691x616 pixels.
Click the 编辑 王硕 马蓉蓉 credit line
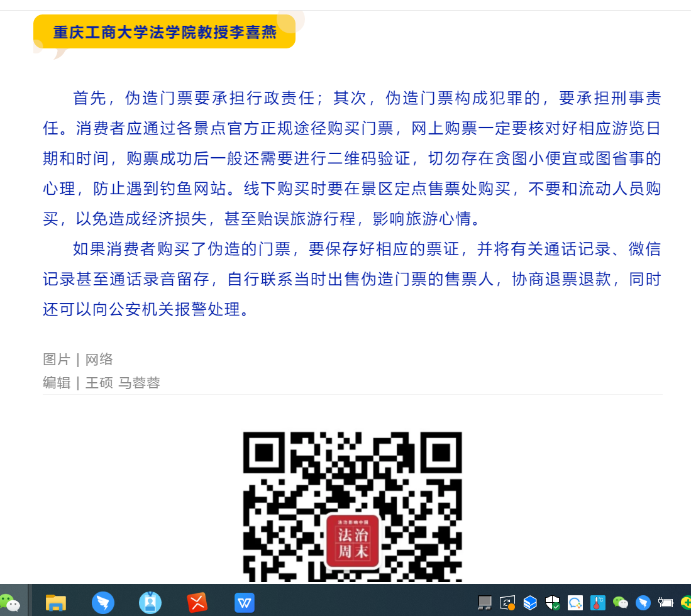(102, 382)
